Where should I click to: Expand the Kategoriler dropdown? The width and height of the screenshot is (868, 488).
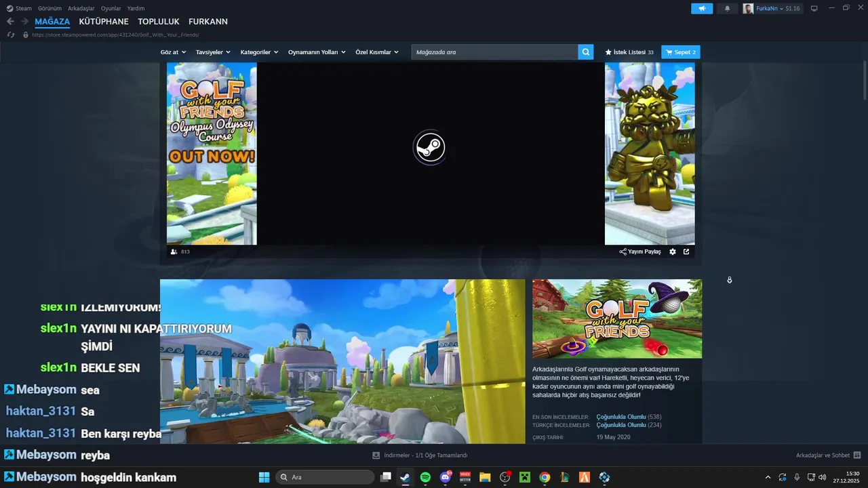pos(259,52)
